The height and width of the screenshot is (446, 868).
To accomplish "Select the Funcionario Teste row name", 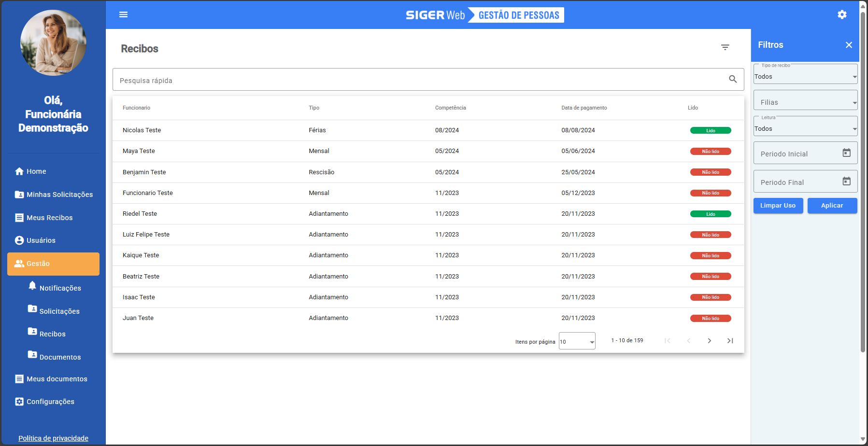I will [147, 193].
